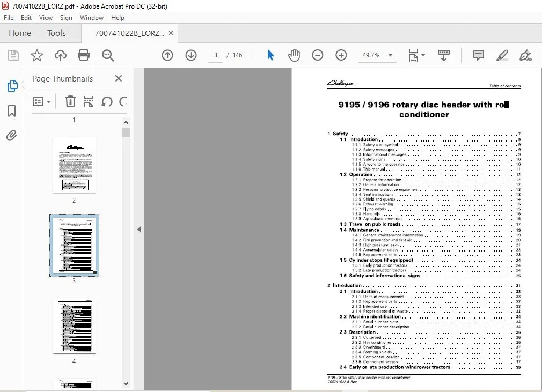Expand the thumbnail options menu dropdown
The image size is (542, 392).
[x=41, y=101]
